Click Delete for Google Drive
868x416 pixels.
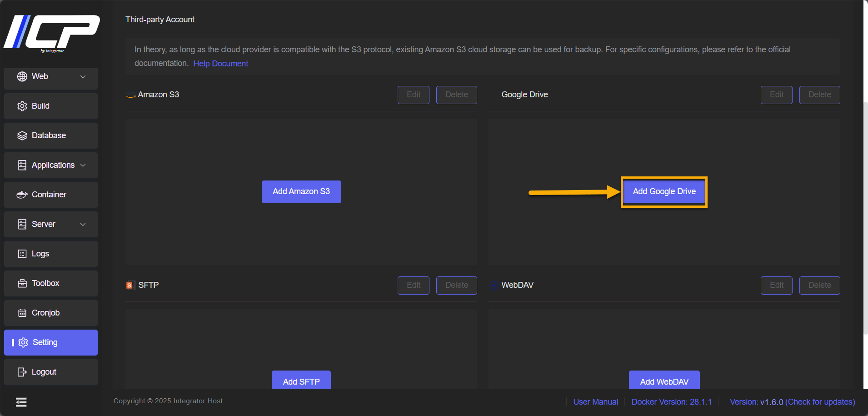[x=820, y=95]
